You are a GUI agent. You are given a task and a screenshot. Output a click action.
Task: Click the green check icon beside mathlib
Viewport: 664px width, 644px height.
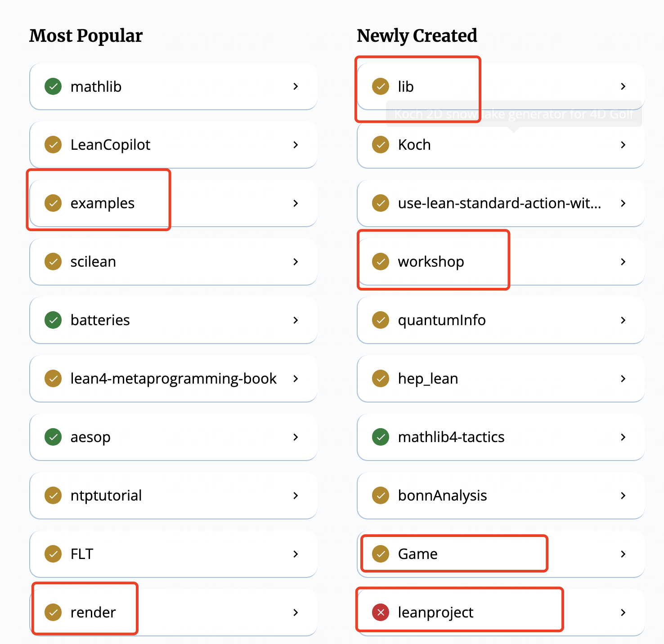(x=53, y=86)
